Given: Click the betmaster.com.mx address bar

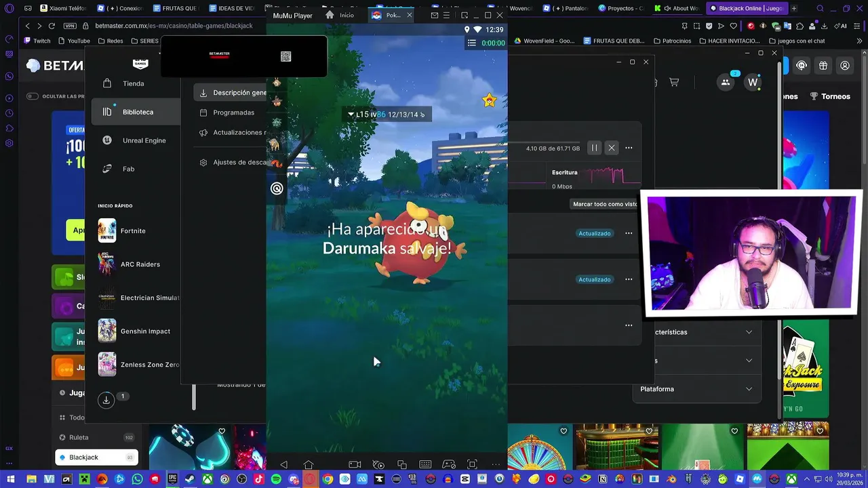Looking at the screenshot, I should pyautogui.click(x=174, y=26).
